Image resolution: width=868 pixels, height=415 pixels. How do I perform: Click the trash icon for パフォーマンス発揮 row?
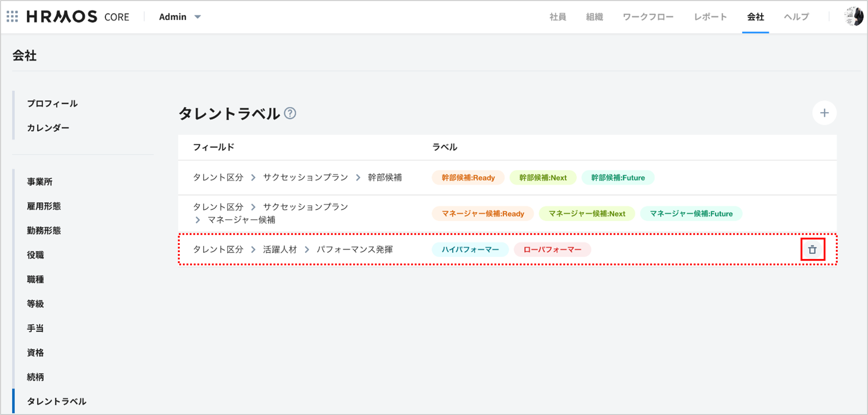point(812,250)
